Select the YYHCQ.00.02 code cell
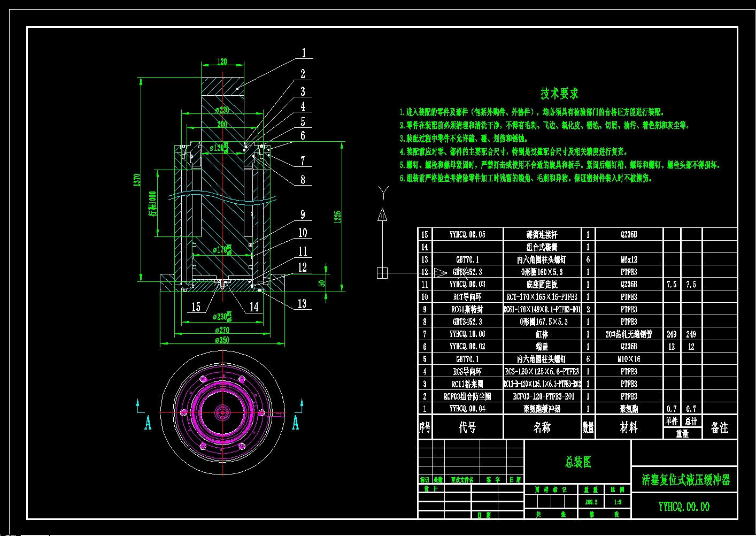This screenshot has width=756, height=536. 467,347
